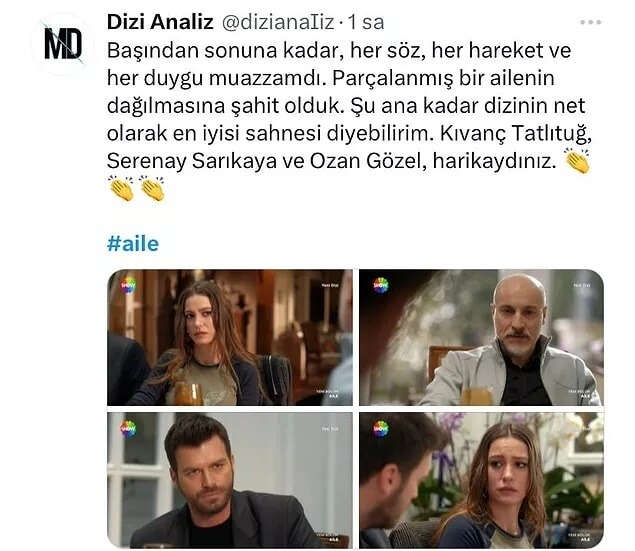Screen dimensions: 635x551
Task: Click Show TV logo in bottom-right photo
Action: pos(380,429)
